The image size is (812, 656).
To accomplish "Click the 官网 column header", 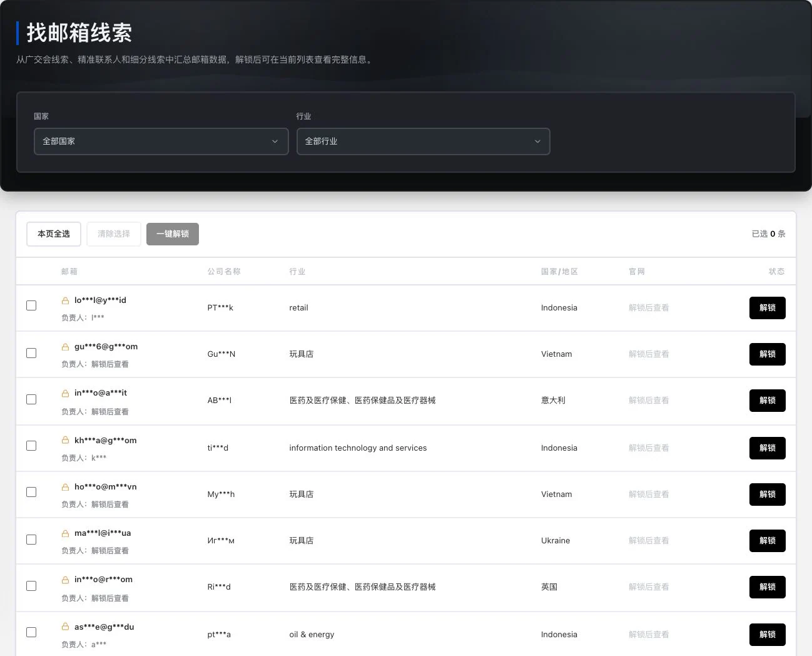I will coord(637,272).
